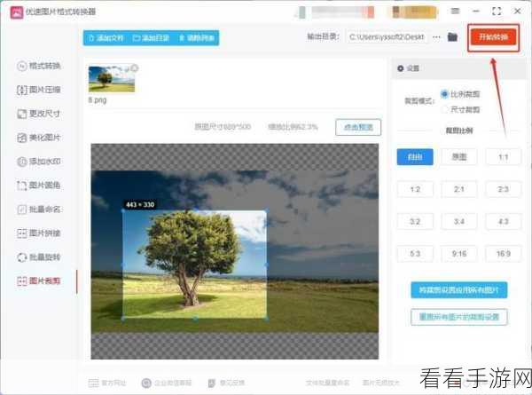Click the 443 × 330 crop size label
This screenshot has width=532, height=395.
pos(140,204)
